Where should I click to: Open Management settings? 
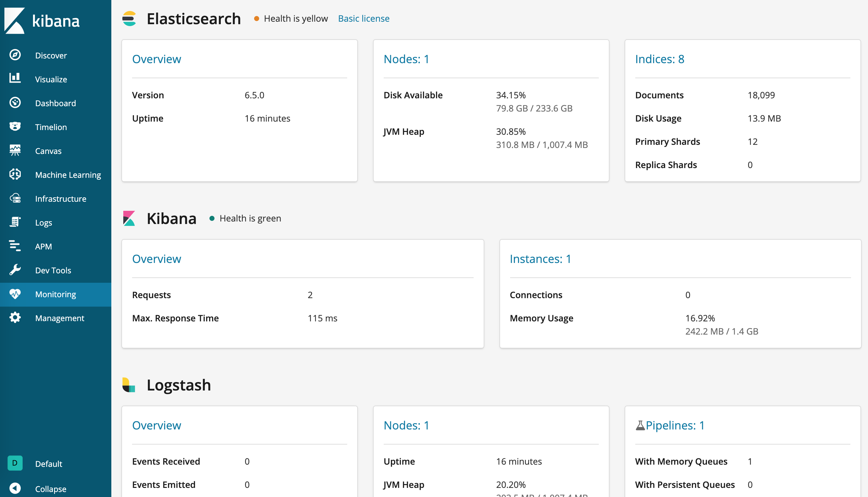tap(59, 318)
